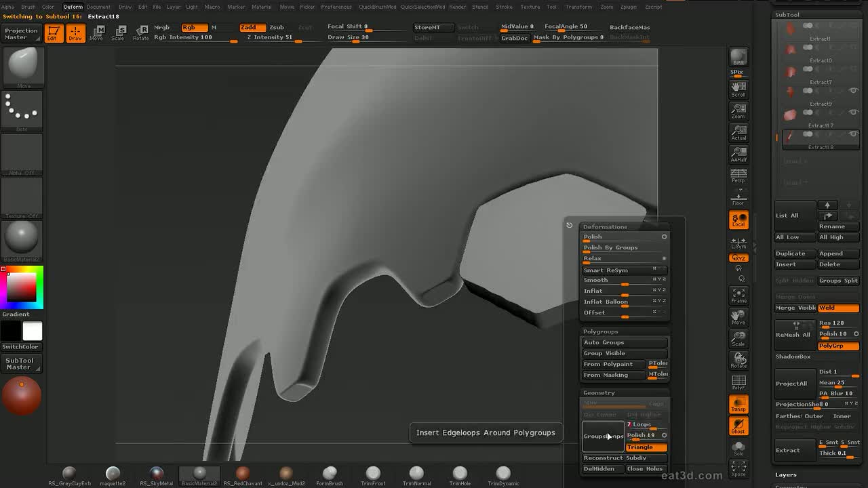Open the BasicMaterial2 material selector
This screenshot has width=868, height=488.
(22, 241)
